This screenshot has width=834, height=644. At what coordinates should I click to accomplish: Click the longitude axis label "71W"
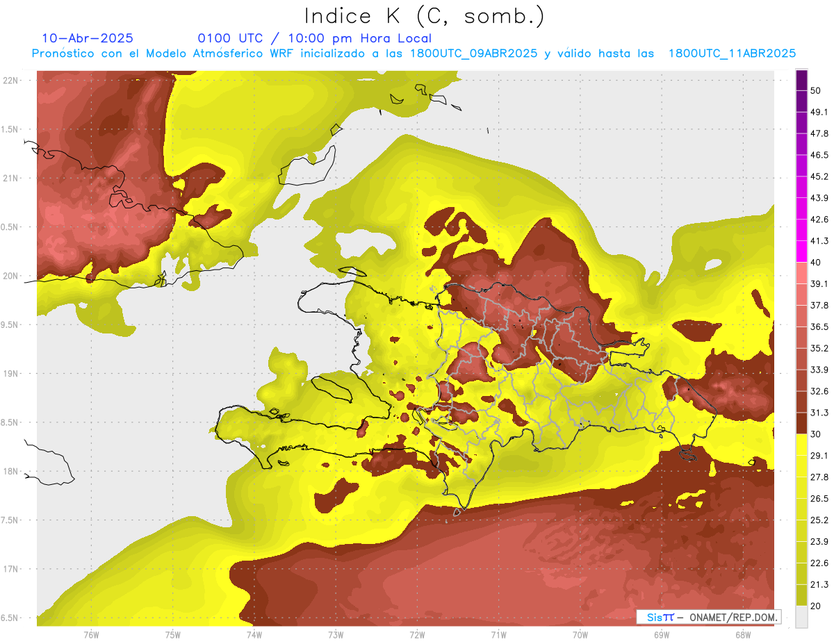(x=498, y=635)
